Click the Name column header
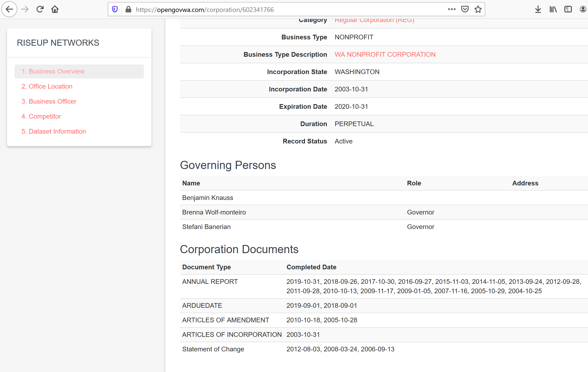588x372 pixels. (x=191, y=183)
